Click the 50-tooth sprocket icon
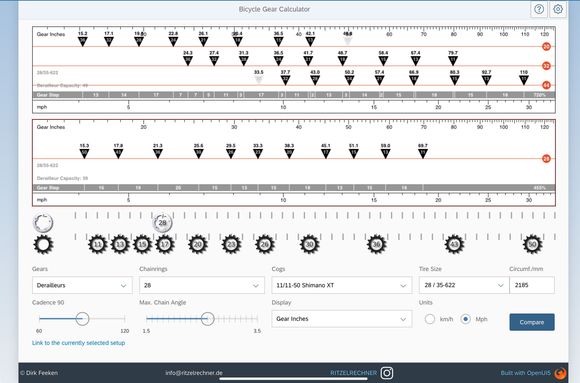Screen dimensions: 580x383 click(x=532, y=245)
